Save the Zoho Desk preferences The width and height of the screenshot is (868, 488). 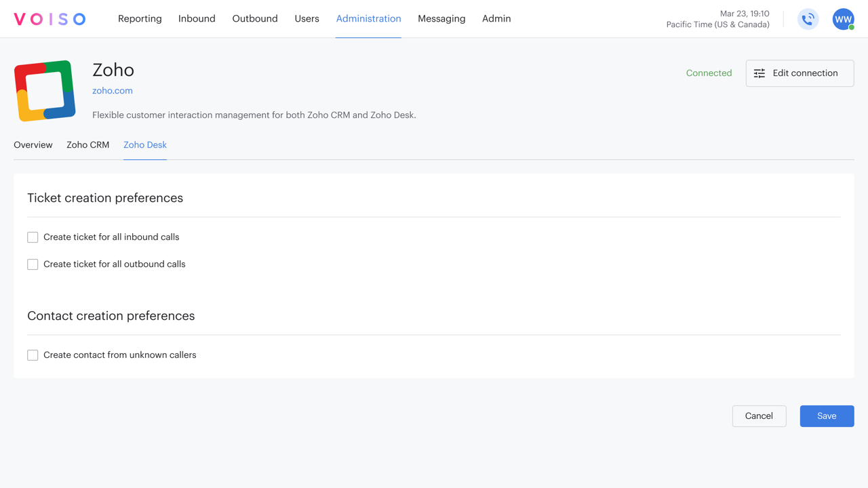coord(827,416)
